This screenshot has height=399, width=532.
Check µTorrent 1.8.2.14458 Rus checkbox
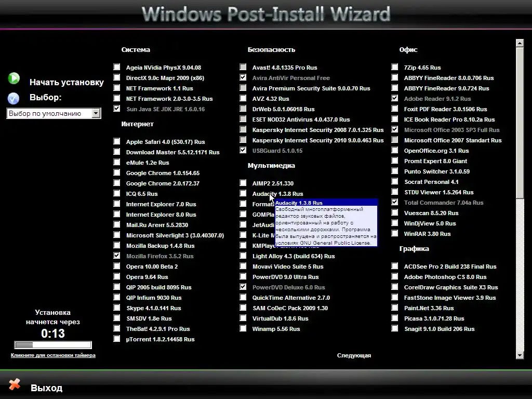point(117,339)
